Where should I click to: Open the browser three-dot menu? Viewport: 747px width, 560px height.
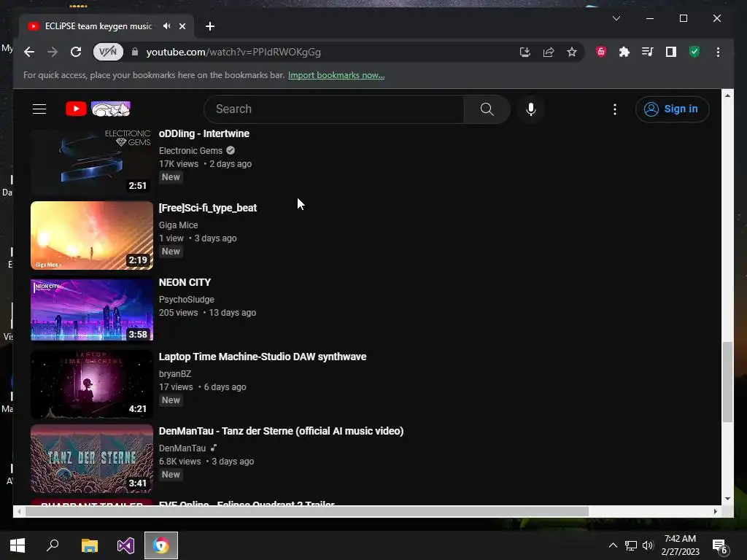click(718, 52)
